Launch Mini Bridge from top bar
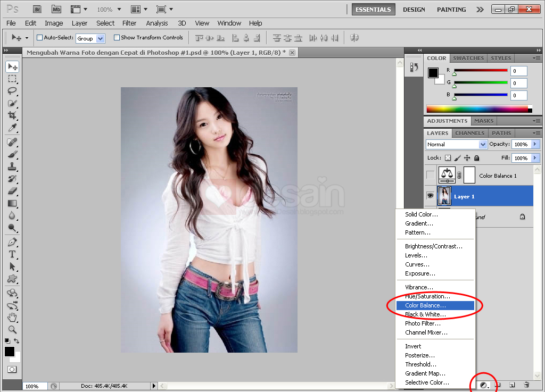Image resolution: width=545 pixels, height=392 pixels. (x=56, y=10)
